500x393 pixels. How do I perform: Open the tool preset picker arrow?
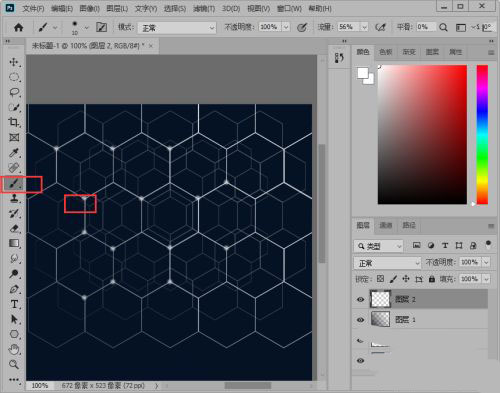(x=55, y=28)
